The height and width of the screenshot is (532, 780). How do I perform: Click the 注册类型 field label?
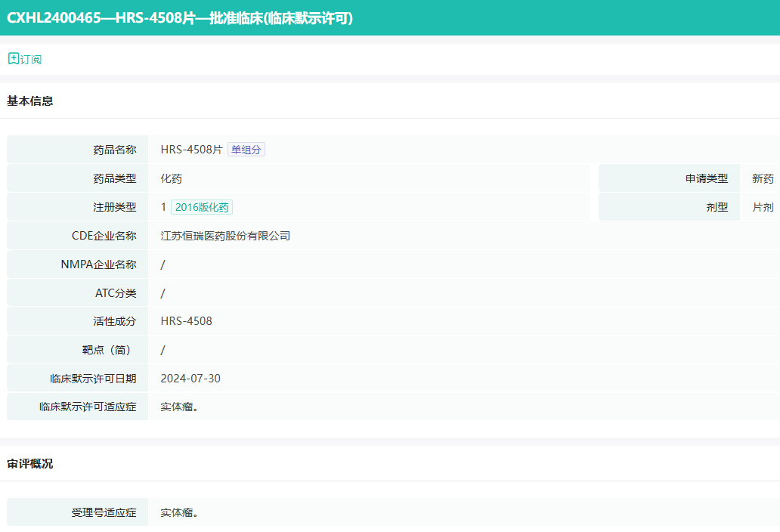pos(114,207)
